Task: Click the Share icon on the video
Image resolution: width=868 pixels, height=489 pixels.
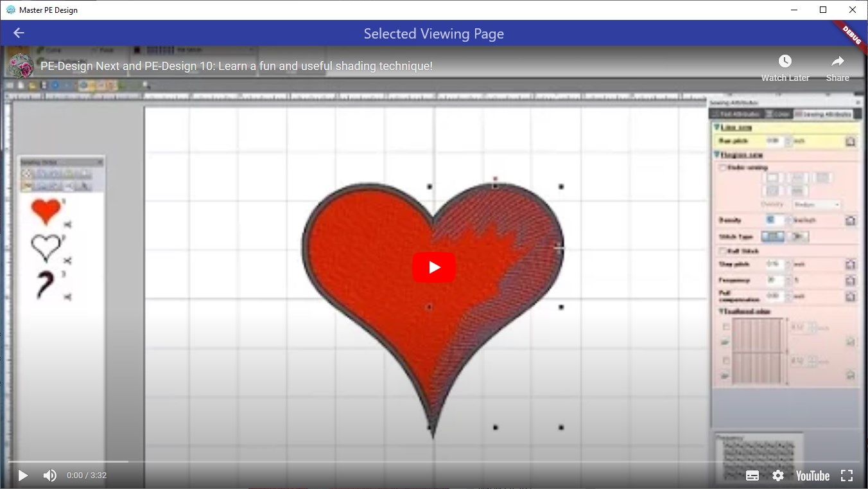Action: (x=837, y=61)
